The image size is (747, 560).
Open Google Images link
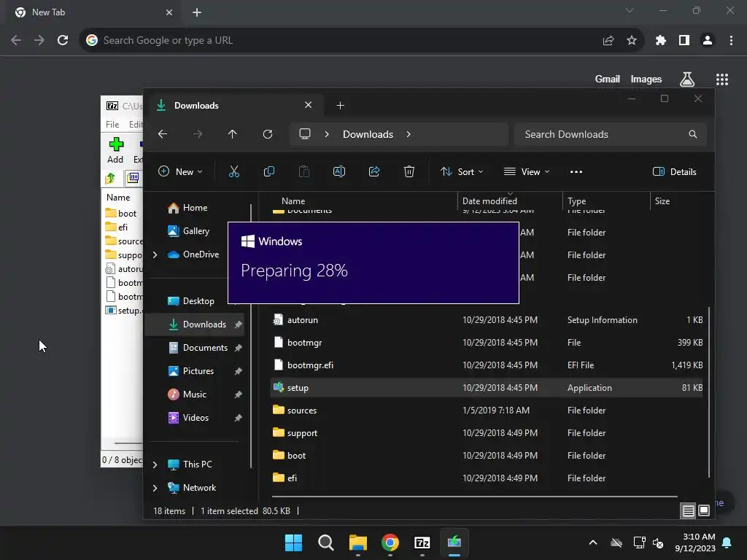[x=646, y=79]
